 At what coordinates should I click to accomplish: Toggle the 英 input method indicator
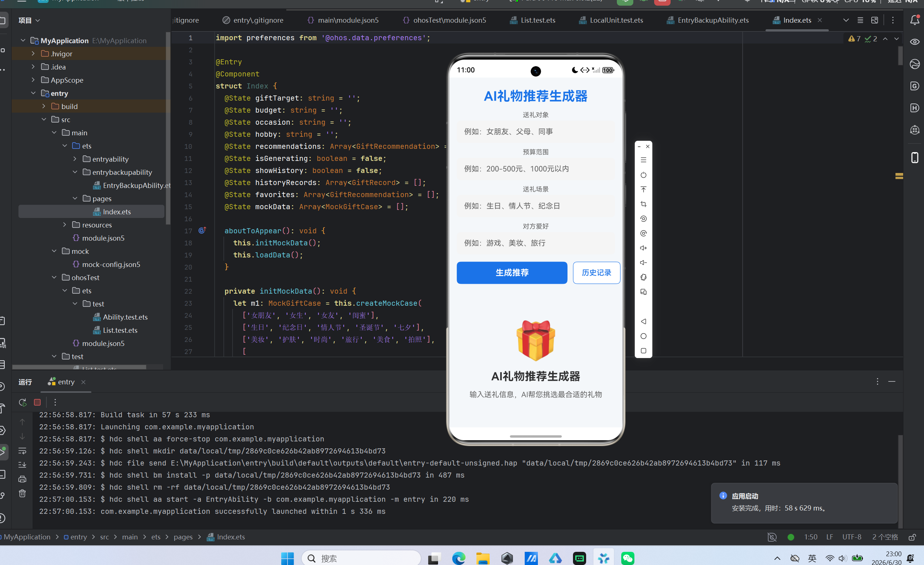[x=812, y=559]
